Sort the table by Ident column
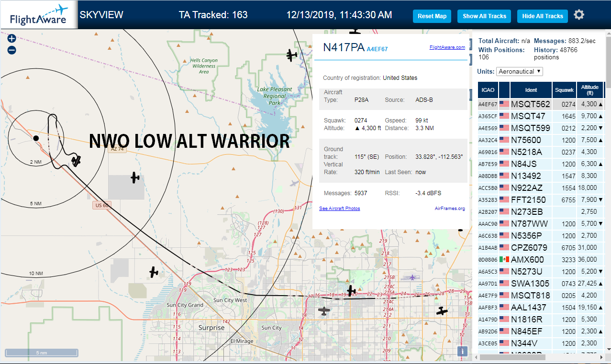This screenshot has width=611, height=364. pos(531,90)
